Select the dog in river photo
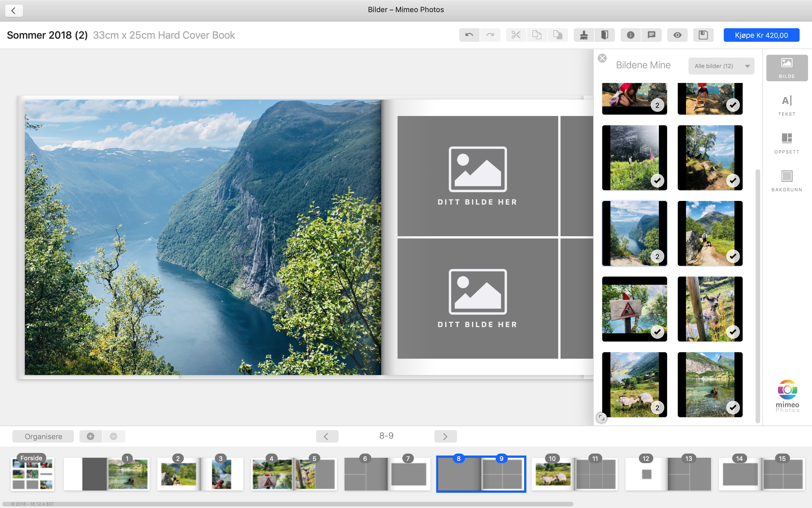The width and height of the screenshot is (812, 508). (x=710, y=385)
